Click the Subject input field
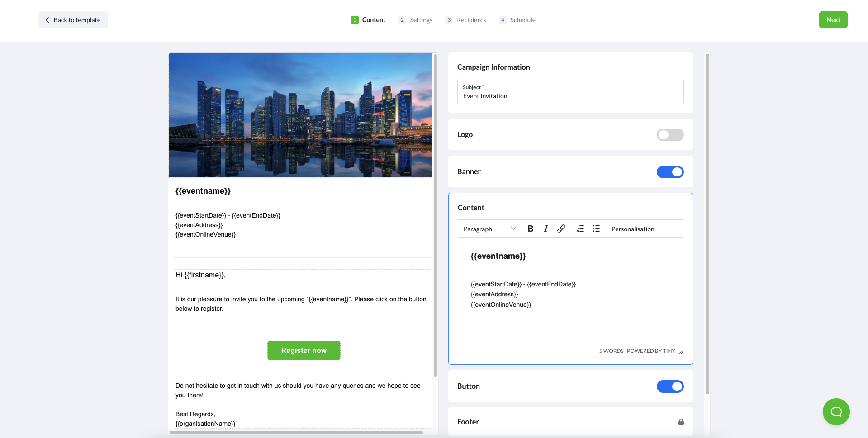The height and width of the screenshot is (438, 868). pyautogui.click(x=570, y=91)
